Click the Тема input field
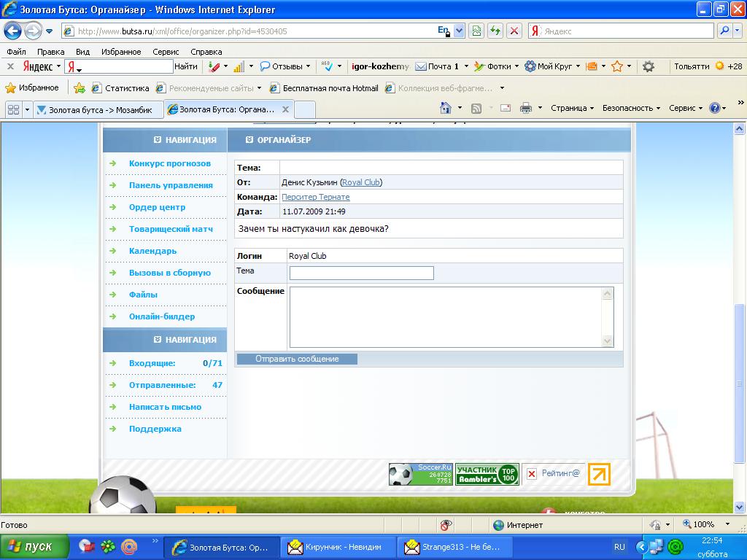The height and width of the screenshot is (560, 747). (x=361, y=273)
